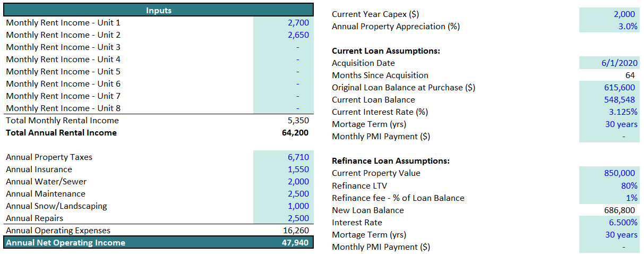644x254 pixels.
Task: Select the Acquisition Date cell 6/1/2020
Action: (609, 63)
